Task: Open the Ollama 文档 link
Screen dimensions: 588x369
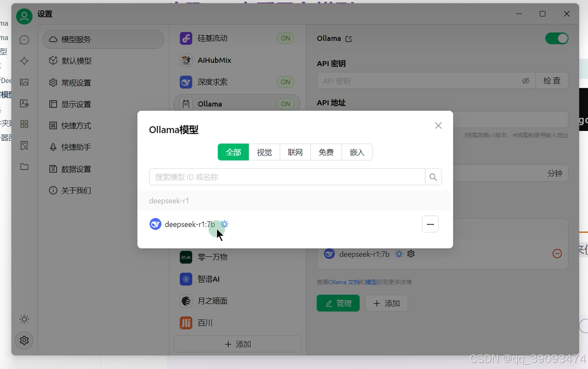Action: tap(344, 282)
